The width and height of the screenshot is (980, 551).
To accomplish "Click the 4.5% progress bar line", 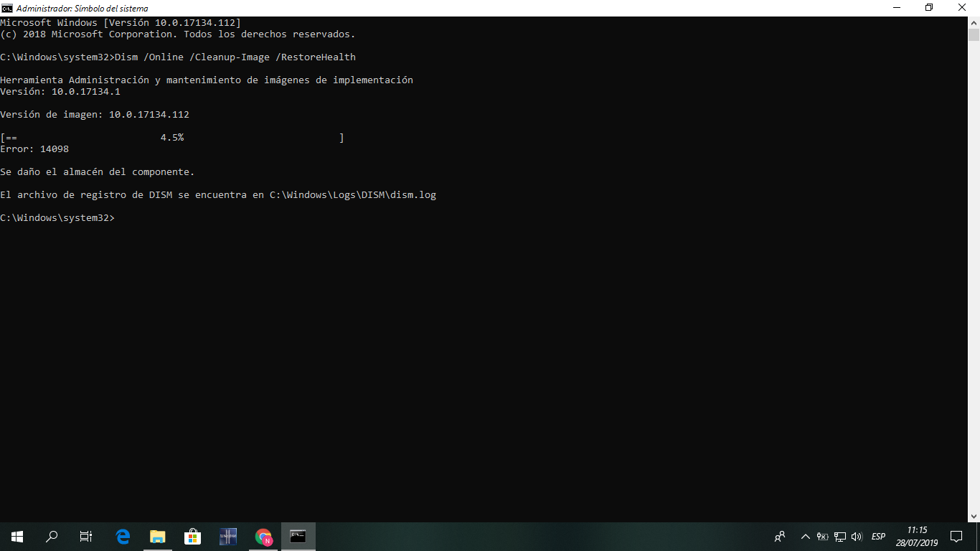I will pyautogui.click(x=172, y=138).
